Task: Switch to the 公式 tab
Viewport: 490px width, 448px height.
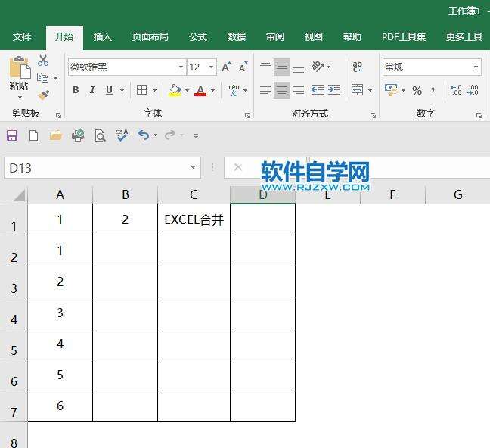Action: pos(198,37)
